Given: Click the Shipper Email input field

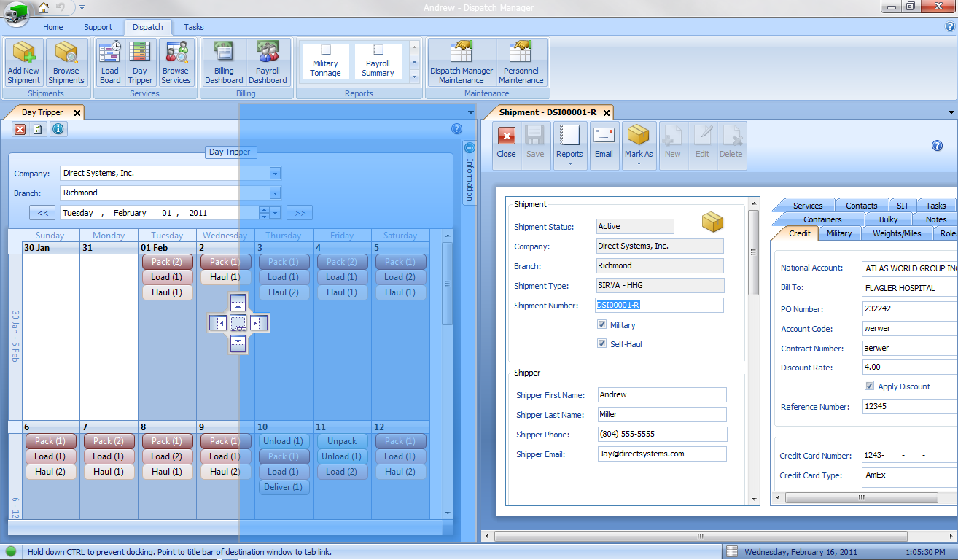Looking at the screenshot, I should 661,454.
